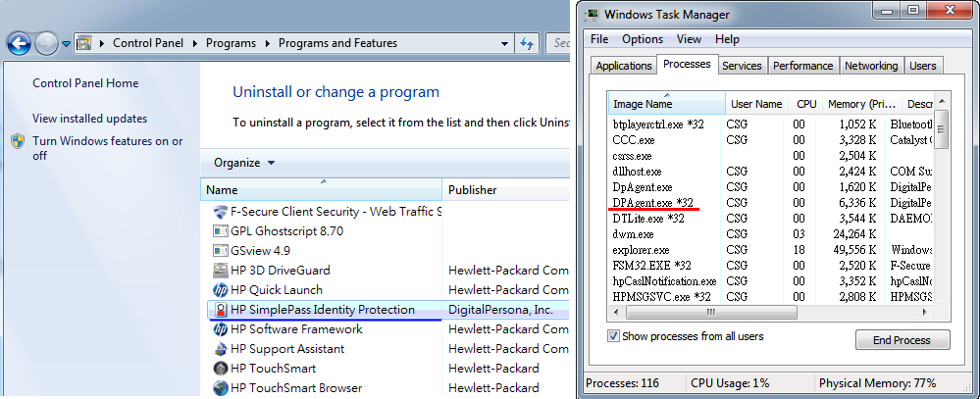Open Options menu in Task Manager
Viewport: 980px width, 399px height.
point(643,38)
